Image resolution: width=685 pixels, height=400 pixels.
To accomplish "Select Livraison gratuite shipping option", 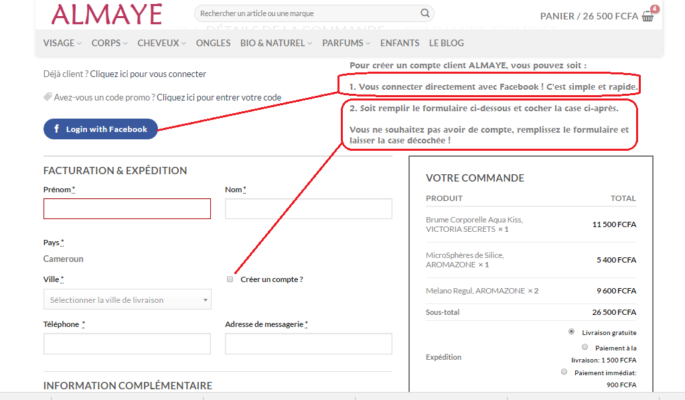I will (571, 332).
